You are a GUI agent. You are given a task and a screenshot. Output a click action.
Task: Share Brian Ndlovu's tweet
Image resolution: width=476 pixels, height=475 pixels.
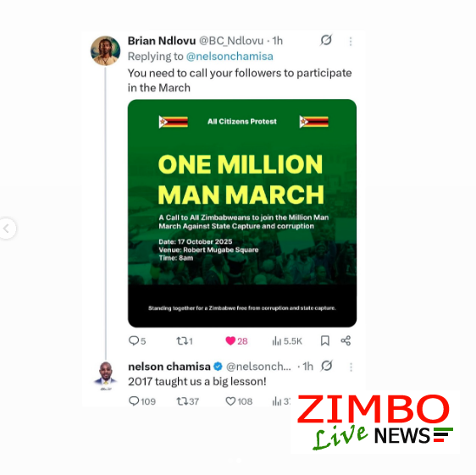click(x=346, y=340)
